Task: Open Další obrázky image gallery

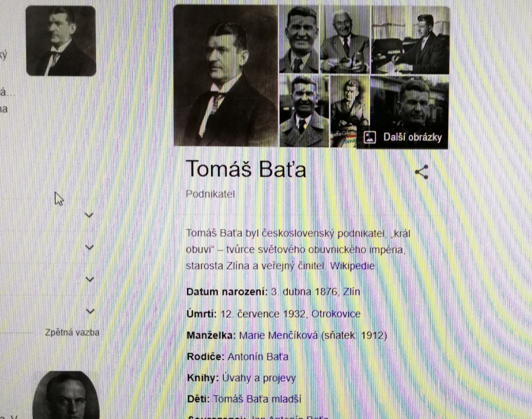Action: pos(402,137)
